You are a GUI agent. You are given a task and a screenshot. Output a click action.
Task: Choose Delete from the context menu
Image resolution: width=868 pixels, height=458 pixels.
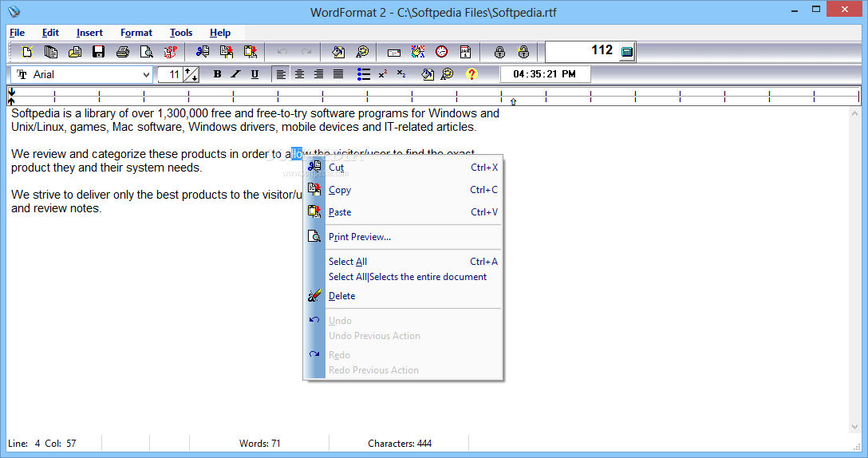click(x=403, y=296)
